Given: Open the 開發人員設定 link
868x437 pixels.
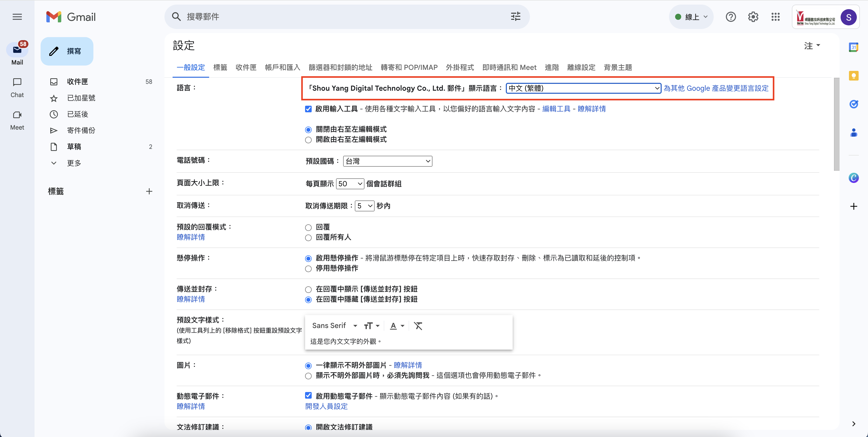Looking at the screenshot, I should click(326, 406).
